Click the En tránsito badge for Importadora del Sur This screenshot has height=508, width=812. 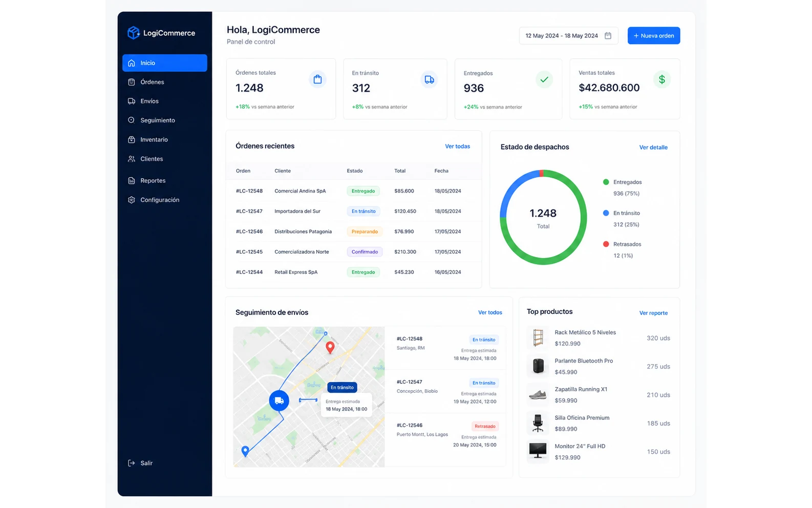pos(364,211)
